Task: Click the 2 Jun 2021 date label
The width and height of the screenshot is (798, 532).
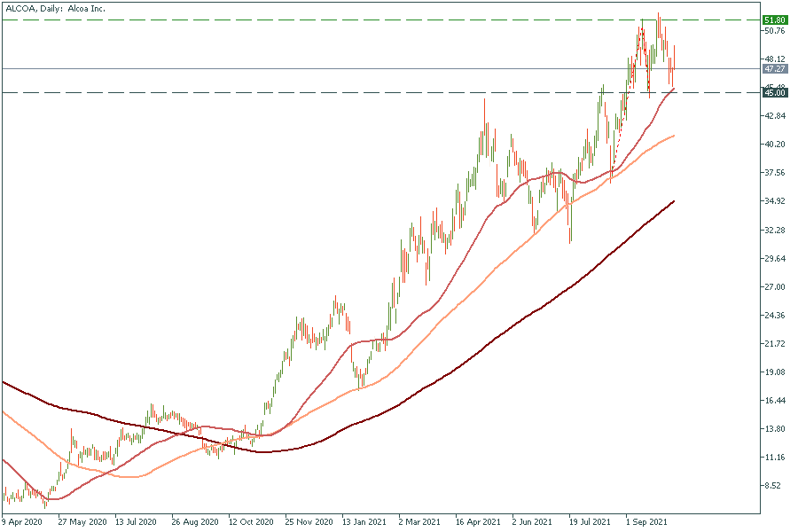Action: (533, 522)
